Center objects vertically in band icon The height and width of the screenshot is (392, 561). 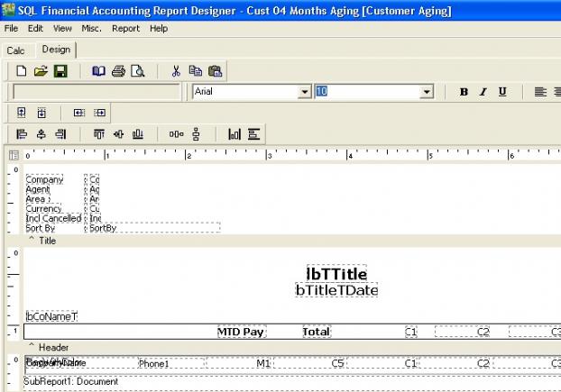[x=254, y=134]
